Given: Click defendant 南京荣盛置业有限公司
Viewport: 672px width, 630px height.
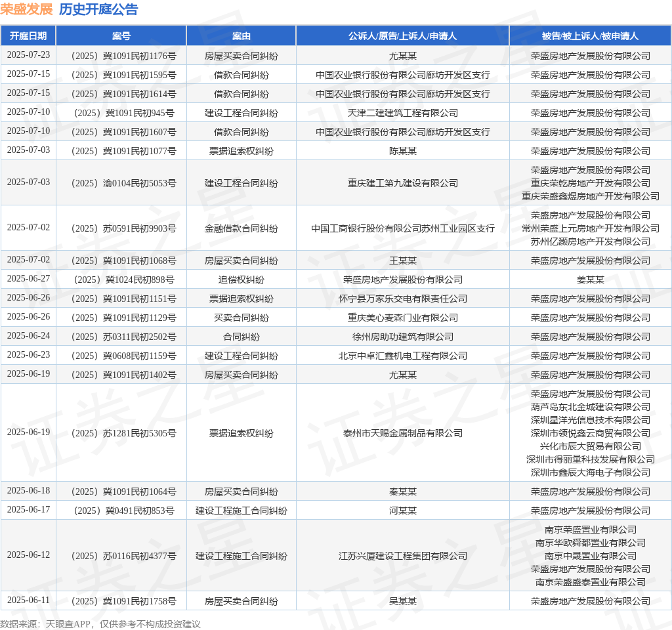Looking at the screenshot, I should [590, 530].
